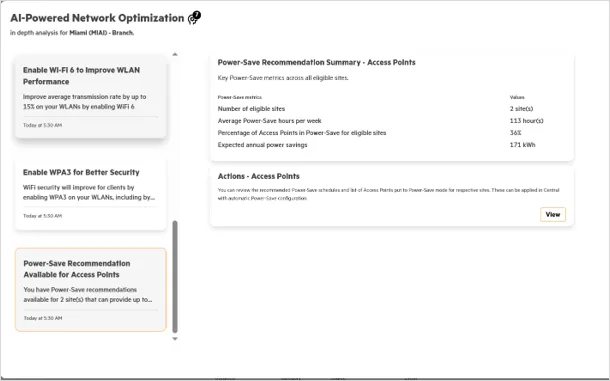This screenshot has height=381, width=610.
Task: Select the Enable WPA3 for Better Security card
Action: (x=91, y=194)
